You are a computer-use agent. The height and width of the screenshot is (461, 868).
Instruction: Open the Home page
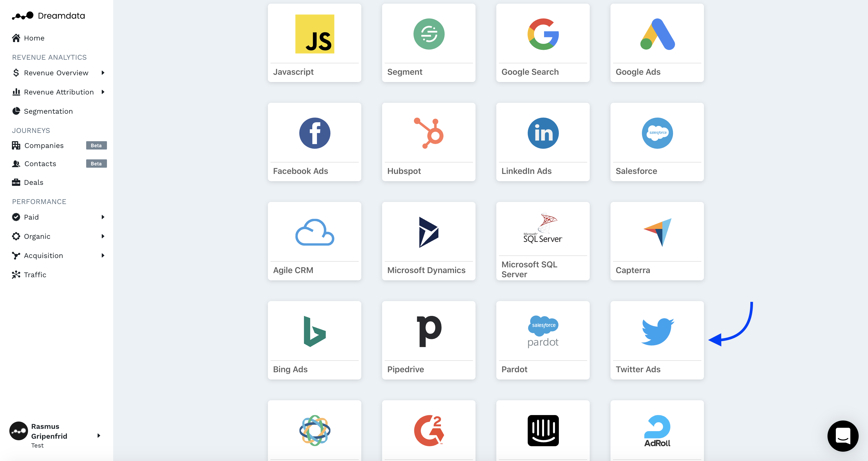tap(34, 38)
